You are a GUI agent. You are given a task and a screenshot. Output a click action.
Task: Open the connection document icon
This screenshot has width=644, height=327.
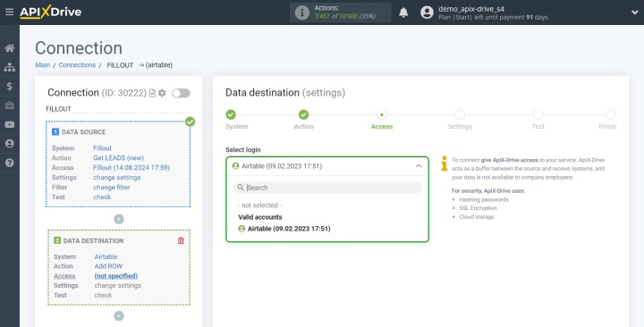coord(152,93)
